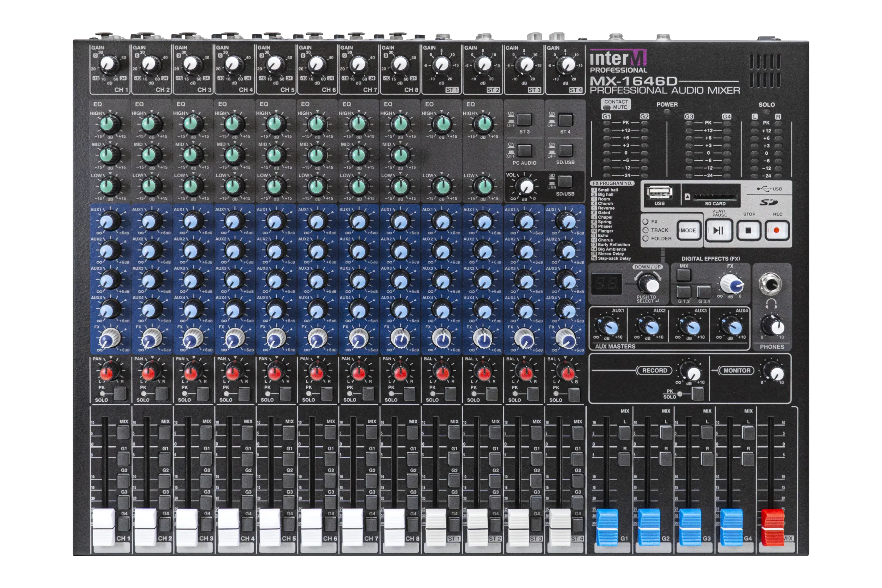Click 'Small hall' in FX program list
The image size is (882, 588).
[x=608, y=190]
